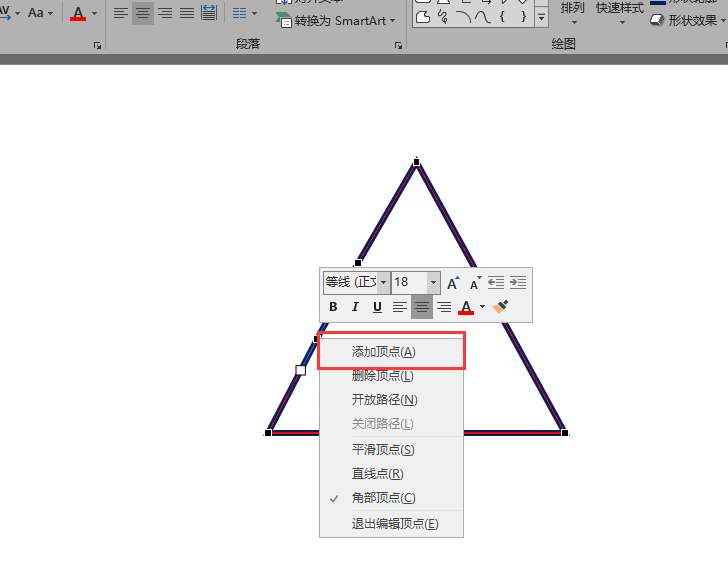Image resolution: width=728 pixels, height=575 pixels.
Task: Click the ribbon Change Case Aa button
Action: pyautogui.click(x=40, y=13)
